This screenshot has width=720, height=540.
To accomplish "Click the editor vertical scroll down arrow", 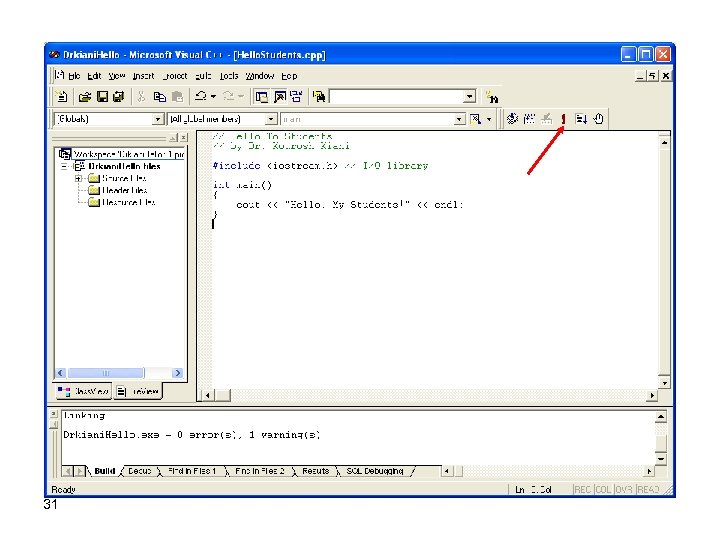I will pos(664,382).
